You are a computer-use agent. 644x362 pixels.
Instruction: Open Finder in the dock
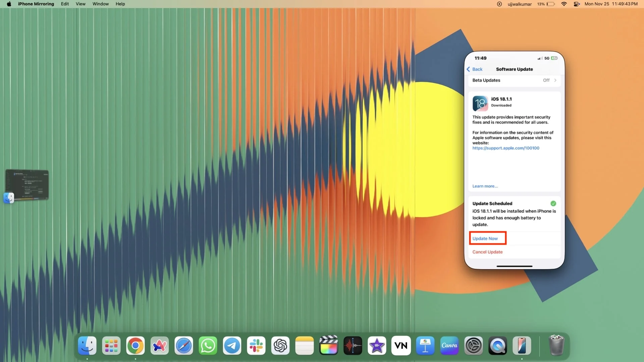(87, 345)
